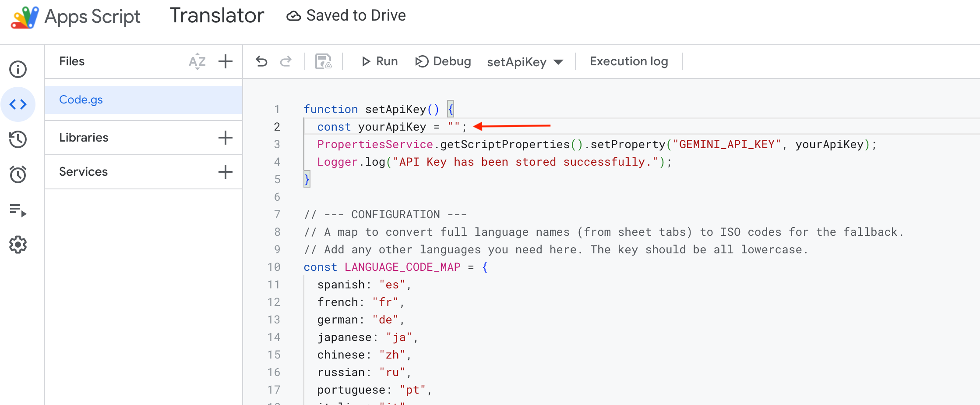This screenshot has height=405, width=980.
Task: Open the Triggers alarm clock icon
Action: [x=18, y=174]
